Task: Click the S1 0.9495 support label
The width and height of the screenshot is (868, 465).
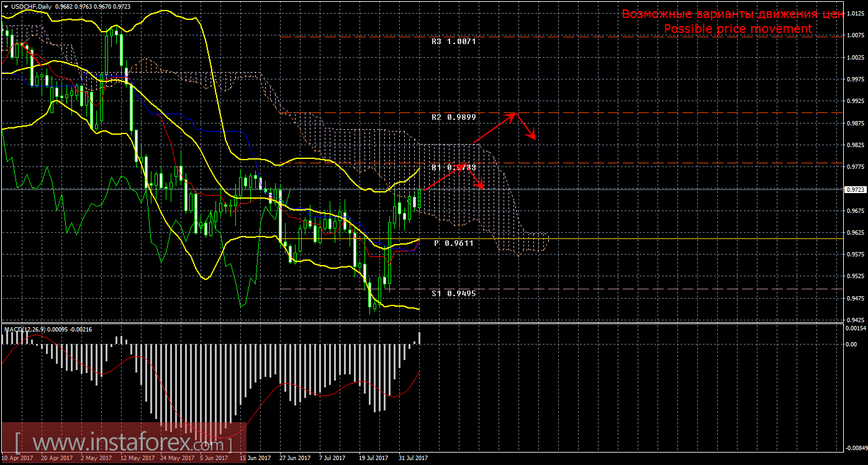Action: [x=453, y=293]
